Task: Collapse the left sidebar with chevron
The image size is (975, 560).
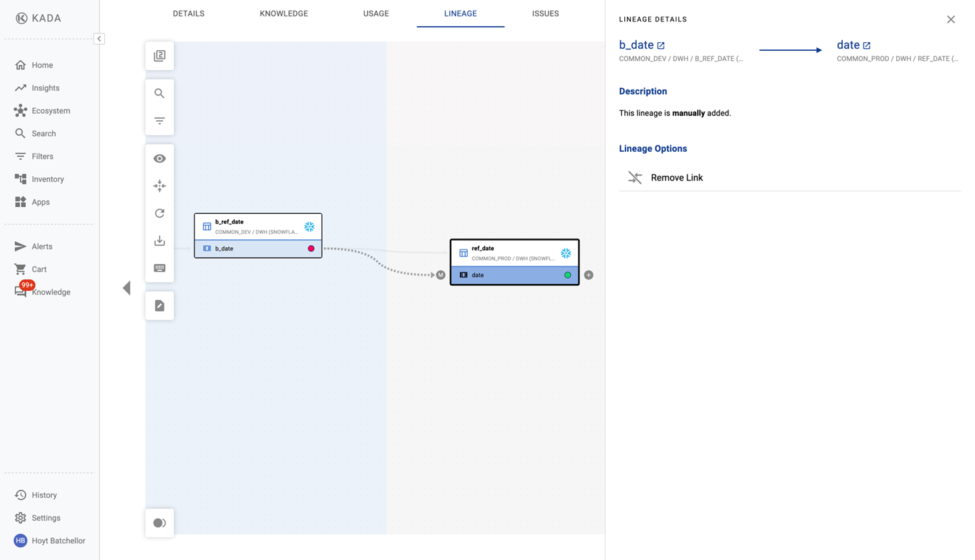Action: coord(99,39)
